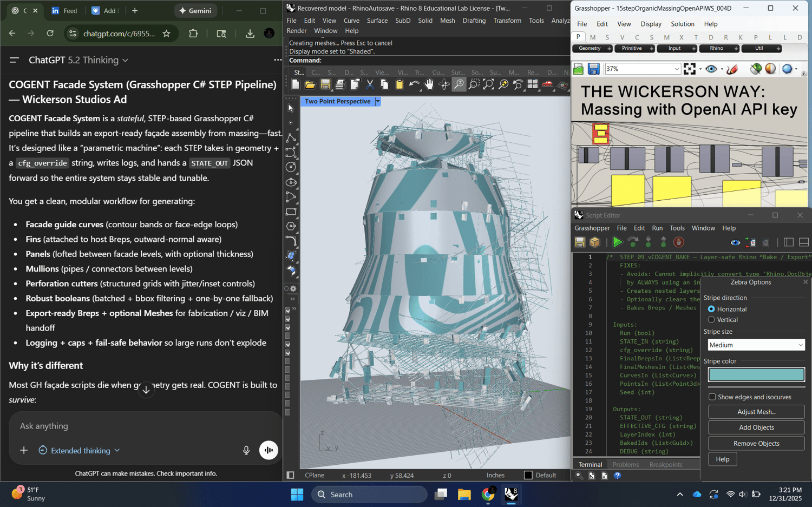Toggle the wire display sphere icon in Grasshopper toolbar
Image resolution: width=812 pixels, height=507 pixels.
click(x=756, y=69)
